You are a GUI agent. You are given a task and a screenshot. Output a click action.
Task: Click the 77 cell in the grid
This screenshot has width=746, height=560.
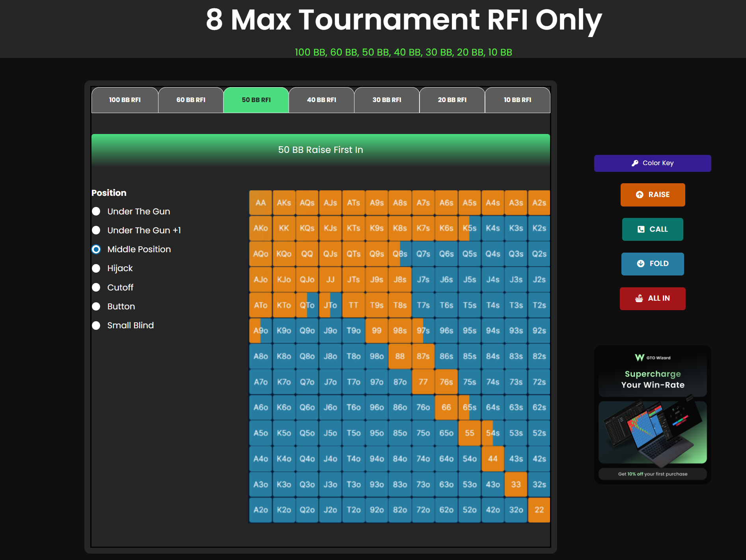[423, 382]
